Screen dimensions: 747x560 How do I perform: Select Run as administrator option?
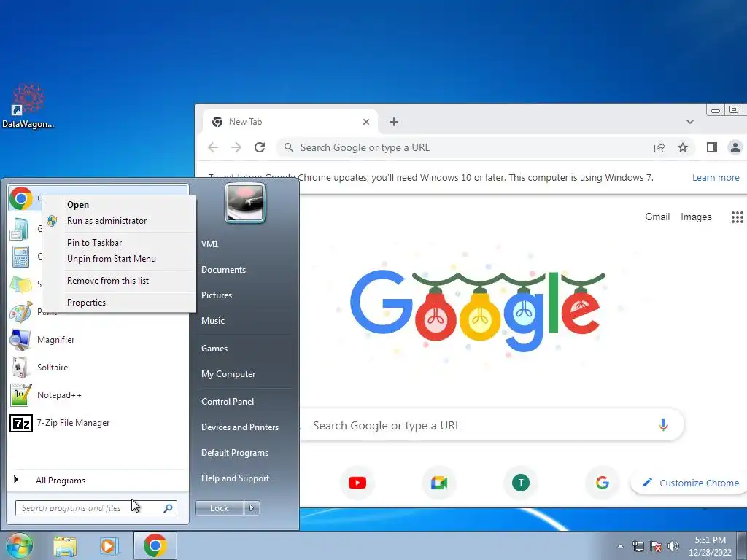point(107,221)
